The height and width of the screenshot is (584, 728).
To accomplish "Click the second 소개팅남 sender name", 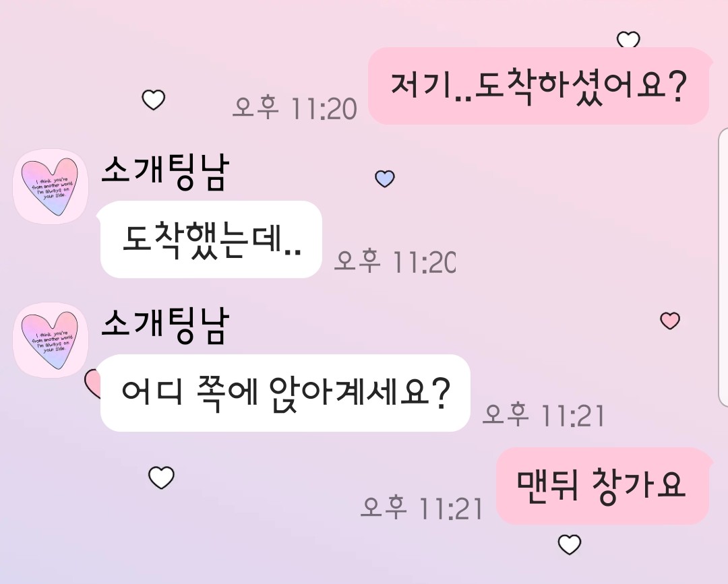I will point(165,326).
